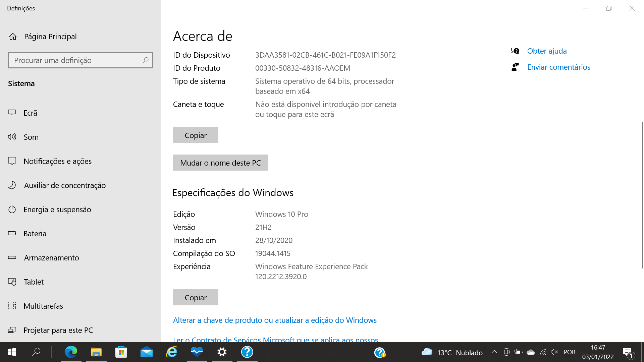
Task: Open the Som sound settings
Action: 31,137
